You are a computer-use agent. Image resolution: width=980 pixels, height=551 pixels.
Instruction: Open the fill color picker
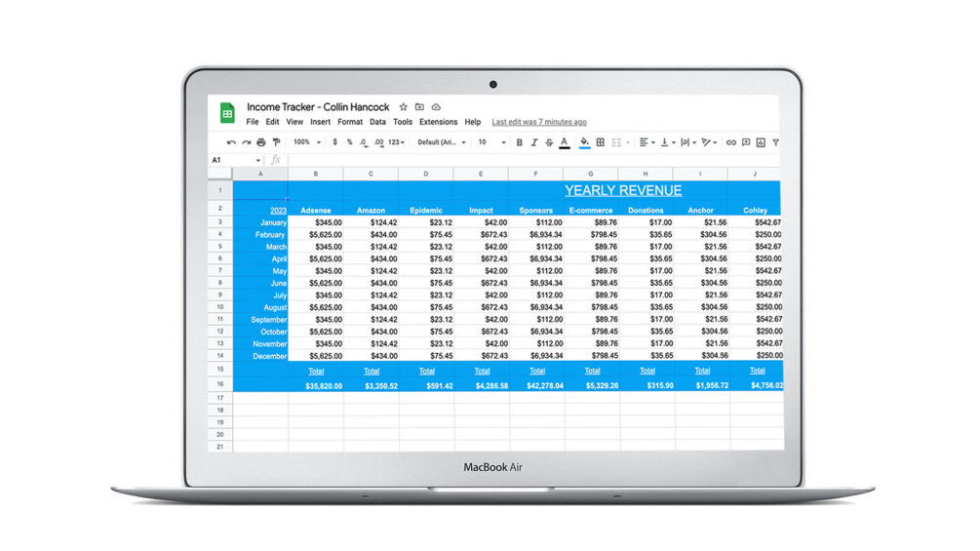[584, 143]
